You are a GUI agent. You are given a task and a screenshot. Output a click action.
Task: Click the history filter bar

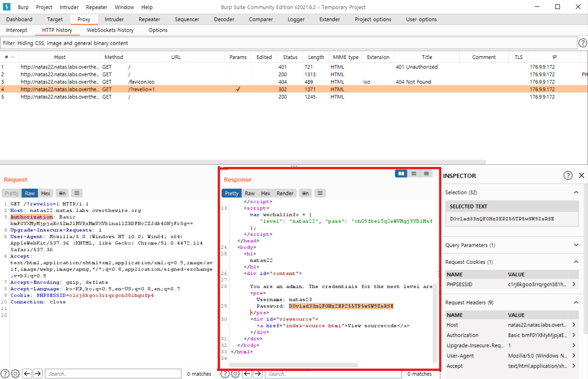tap(289, 43)
